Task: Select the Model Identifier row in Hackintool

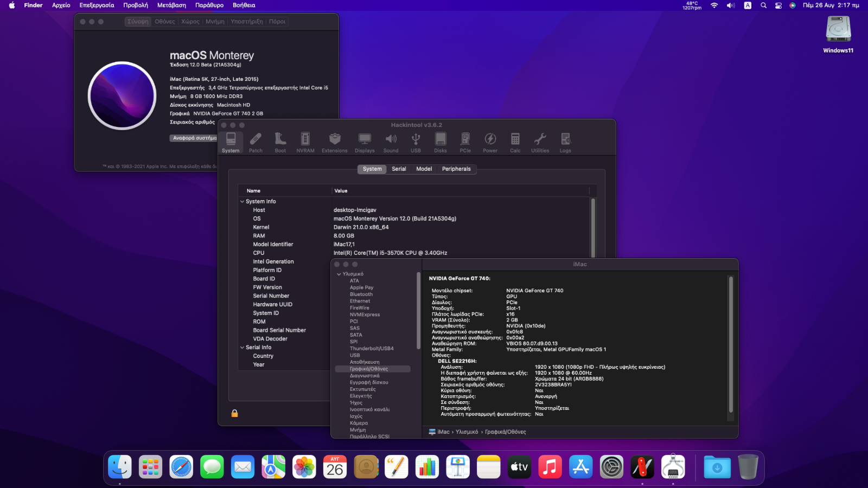Action: [x=414, y=245]
